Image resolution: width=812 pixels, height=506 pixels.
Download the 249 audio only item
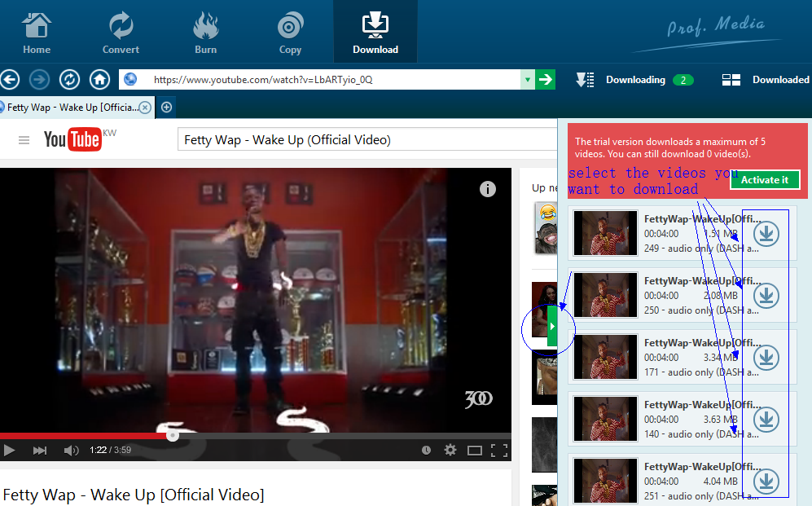[x=766, y=234]
